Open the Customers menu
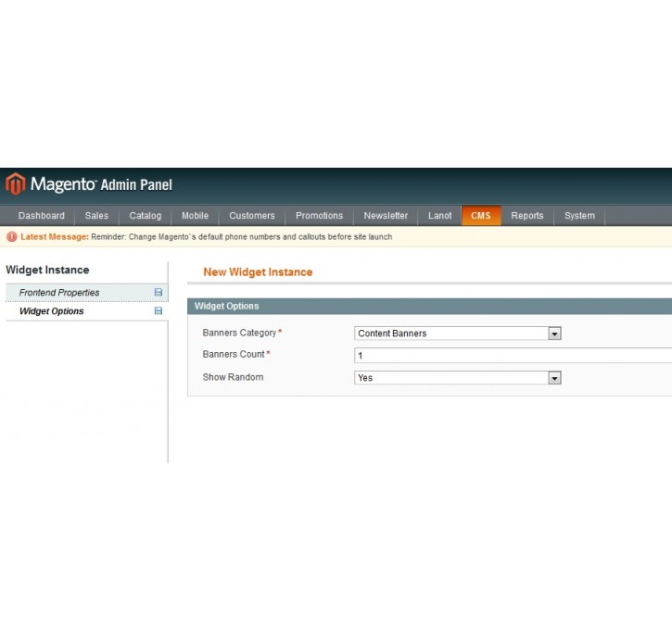 click(252, 216)
